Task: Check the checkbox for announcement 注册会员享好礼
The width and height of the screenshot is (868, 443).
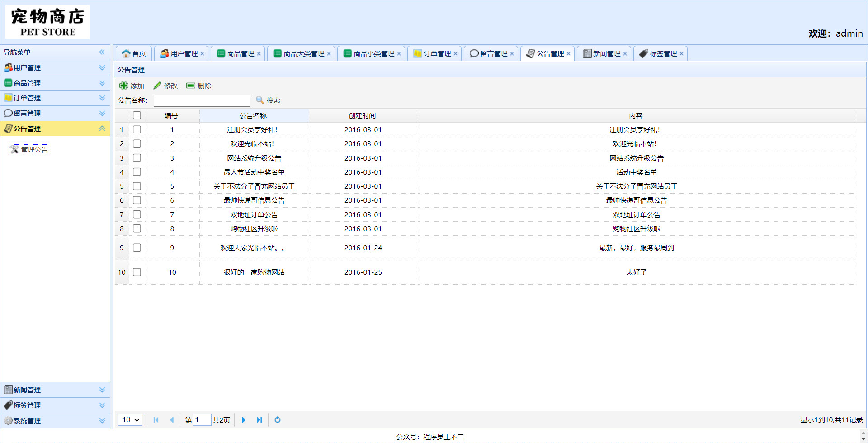Action: point(137,129)
